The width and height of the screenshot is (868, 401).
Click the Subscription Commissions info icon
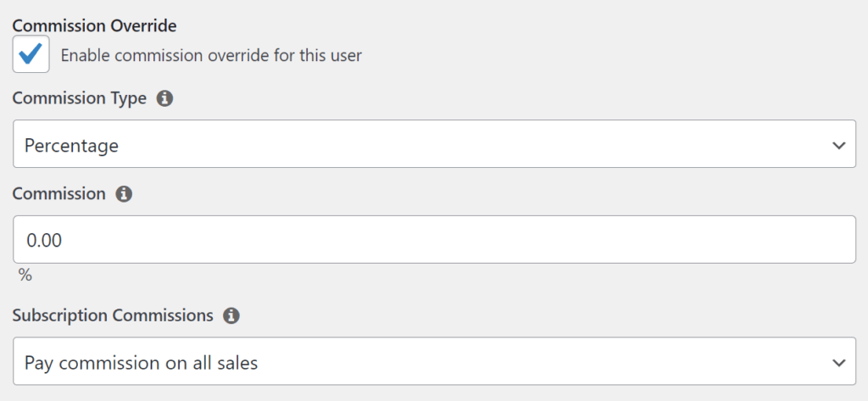point(231,315)
